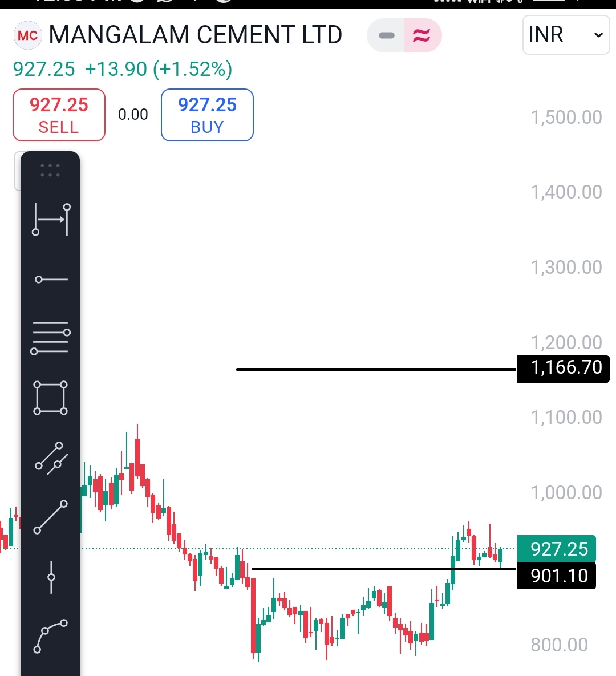616x676 pixels.
Task: Open the MANGALAM CEMENT LTD symbol title
Action: point(195,35)
